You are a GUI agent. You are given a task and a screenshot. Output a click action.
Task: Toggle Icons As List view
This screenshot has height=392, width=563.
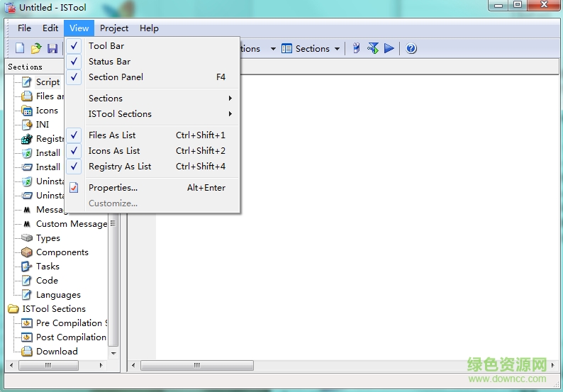pyautogui.click(x=153, y=151)
